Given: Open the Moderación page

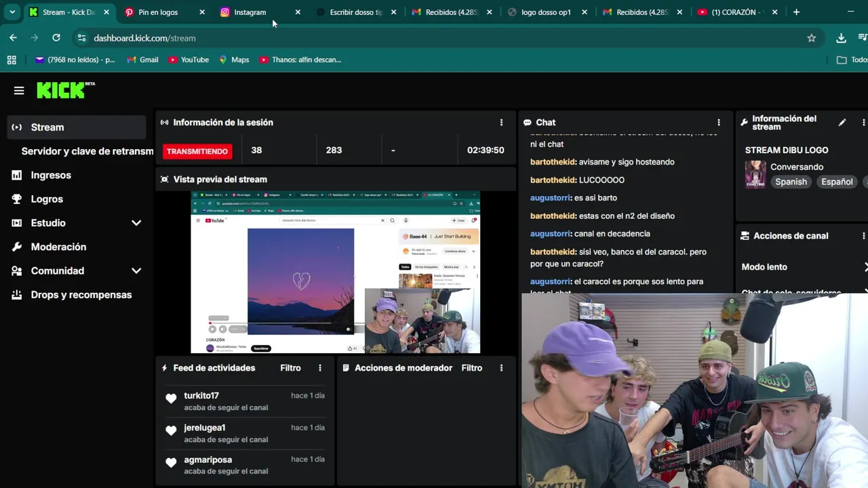Looking at the screenshot, I should coord(58,247).
